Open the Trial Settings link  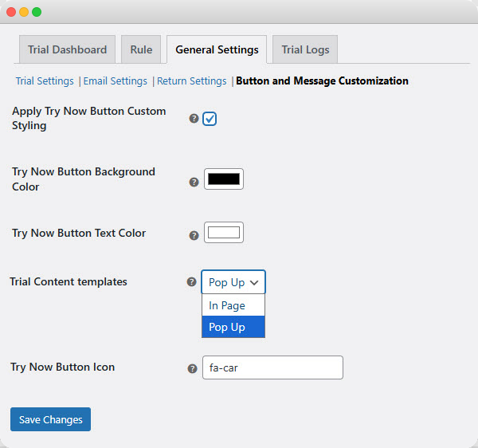[x=45, y=81]
